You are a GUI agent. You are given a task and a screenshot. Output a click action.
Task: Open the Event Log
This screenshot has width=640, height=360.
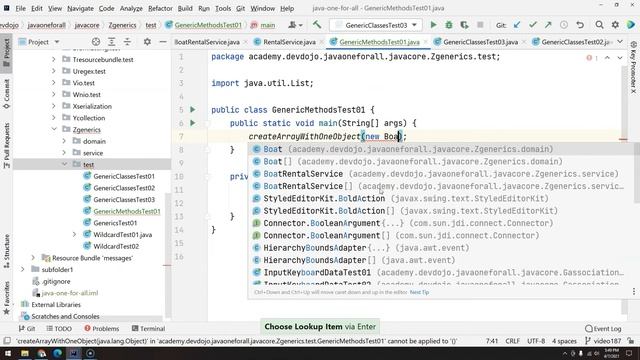pos(603,328)
